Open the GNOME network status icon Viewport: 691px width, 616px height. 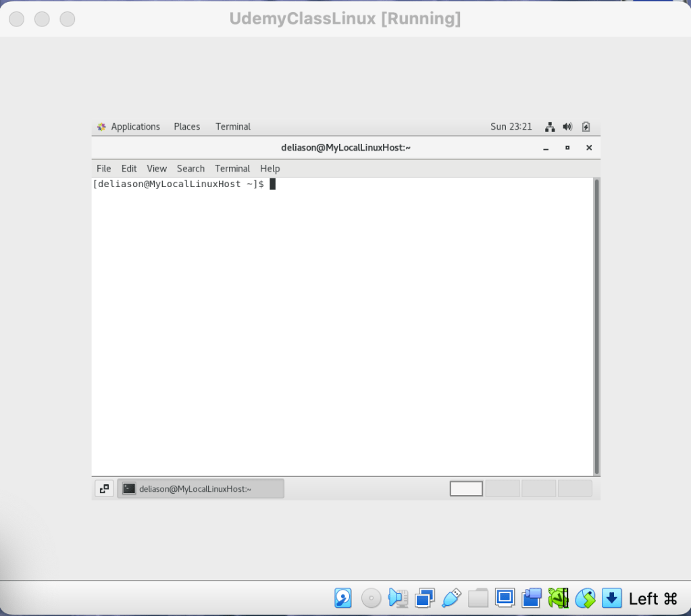[x=550, y=127]
